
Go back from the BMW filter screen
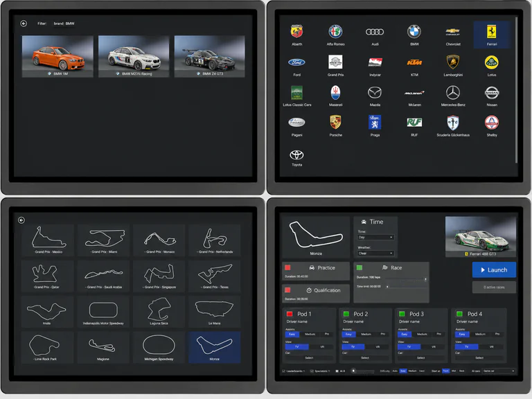click(24, 24)
